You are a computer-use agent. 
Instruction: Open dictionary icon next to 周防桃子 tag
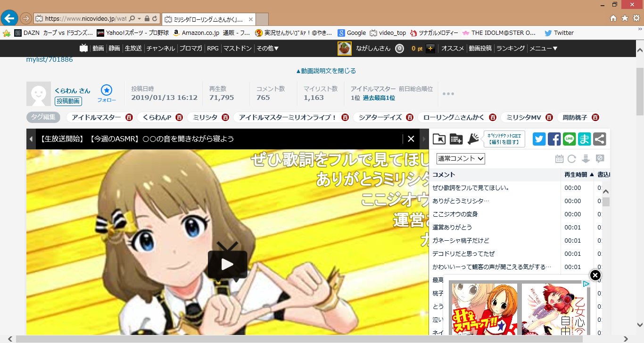click(x=595, y=117)
